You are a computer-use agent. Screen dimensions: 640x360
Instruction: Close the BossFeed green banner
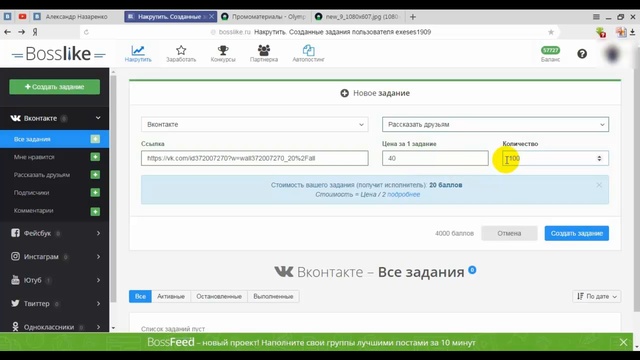[623, 342]
